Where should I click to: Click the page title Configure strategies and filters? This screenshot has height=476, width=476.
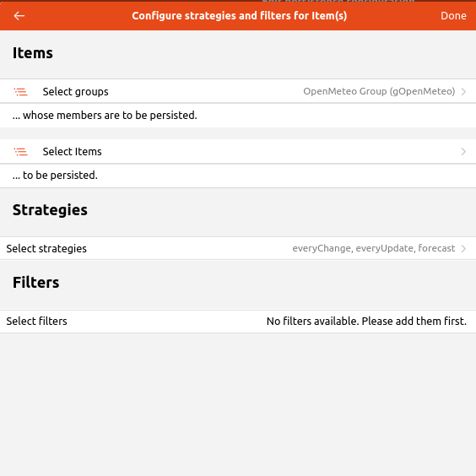click(239, 16)
